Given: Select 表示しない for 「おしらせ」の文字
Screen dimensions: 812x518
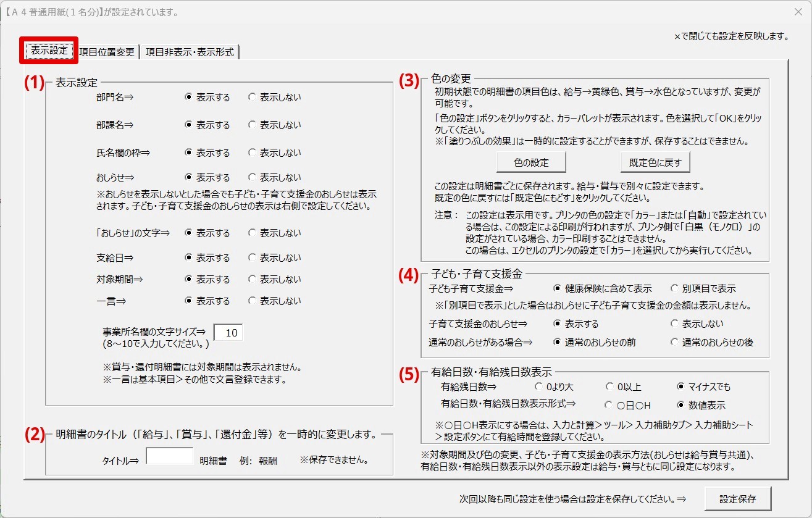Looking at the screenshot, I should (x=275, y=233).
